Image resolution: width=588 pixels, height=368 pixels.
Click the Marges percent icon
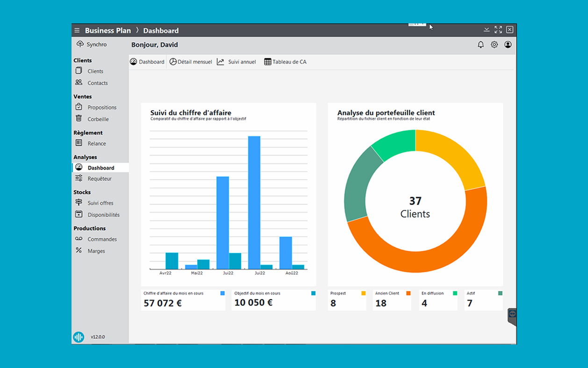(79, 250)
